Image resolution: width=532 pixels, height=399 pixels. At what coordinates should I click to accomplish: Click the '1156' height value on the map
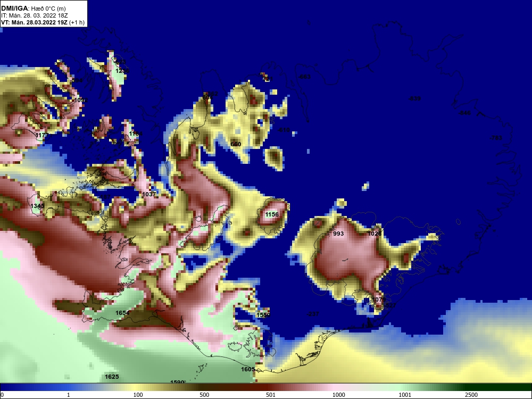point(272,214)
